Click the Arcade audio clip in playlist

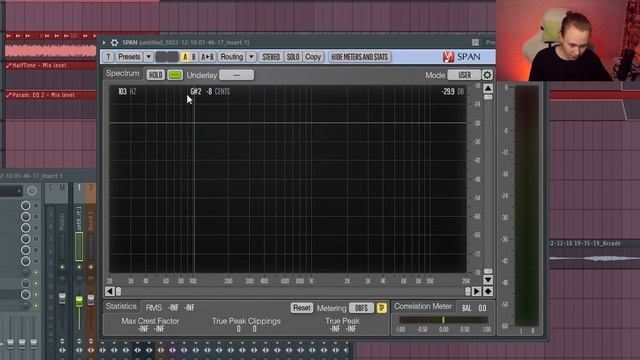[594, 253]
